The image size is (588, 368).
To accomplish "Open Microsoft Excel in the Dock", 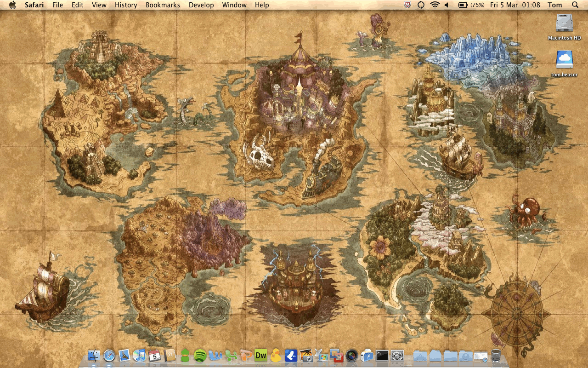I will [230, 355].
